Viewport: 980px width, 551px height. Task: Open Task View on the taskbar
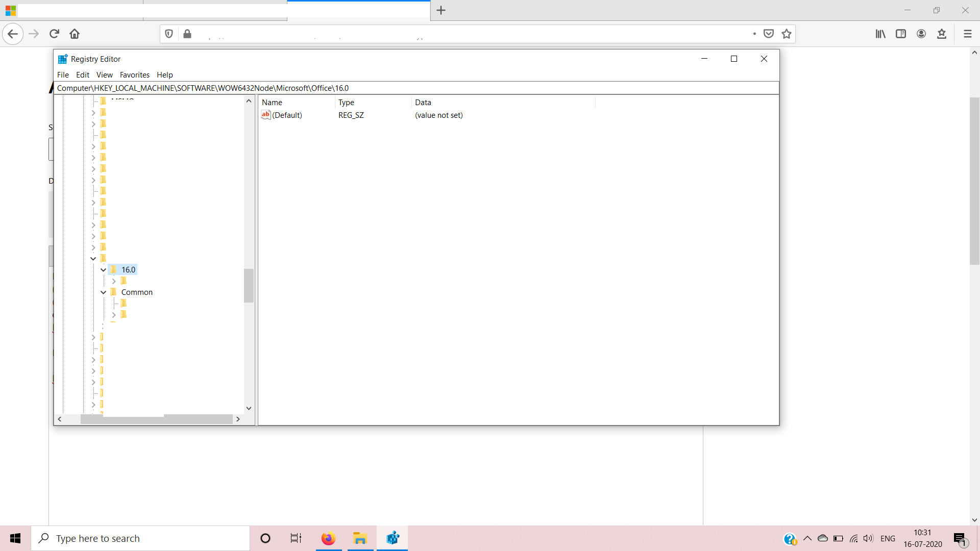pos(296,538)
